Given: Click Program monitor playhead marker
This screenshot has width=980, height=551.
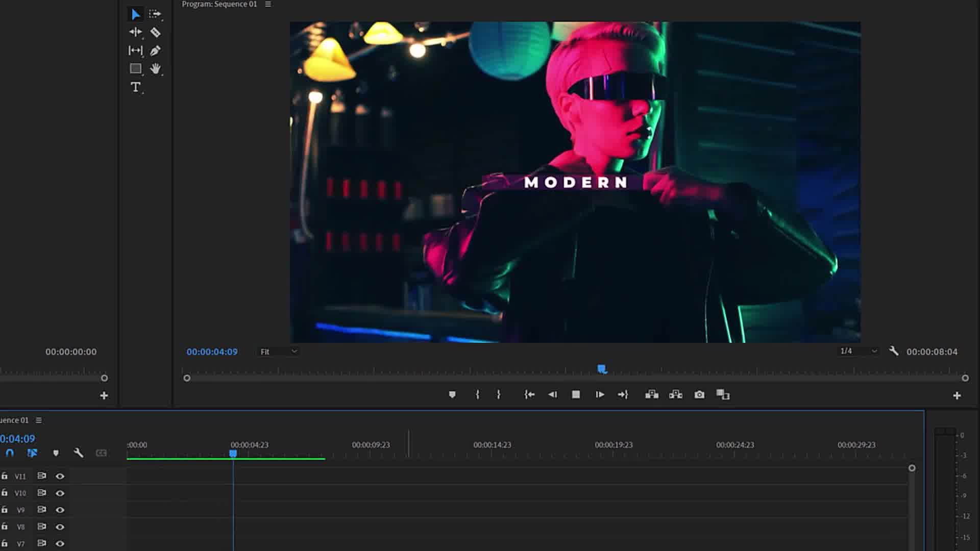Looking at the screenshot, I should (602, 369).
